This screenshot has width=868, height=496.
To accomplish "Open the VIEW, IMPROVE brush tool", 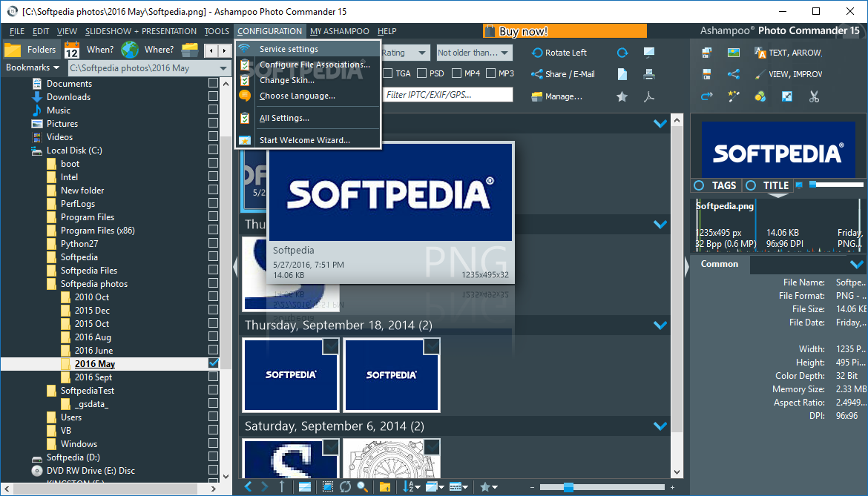I will 789,74.
